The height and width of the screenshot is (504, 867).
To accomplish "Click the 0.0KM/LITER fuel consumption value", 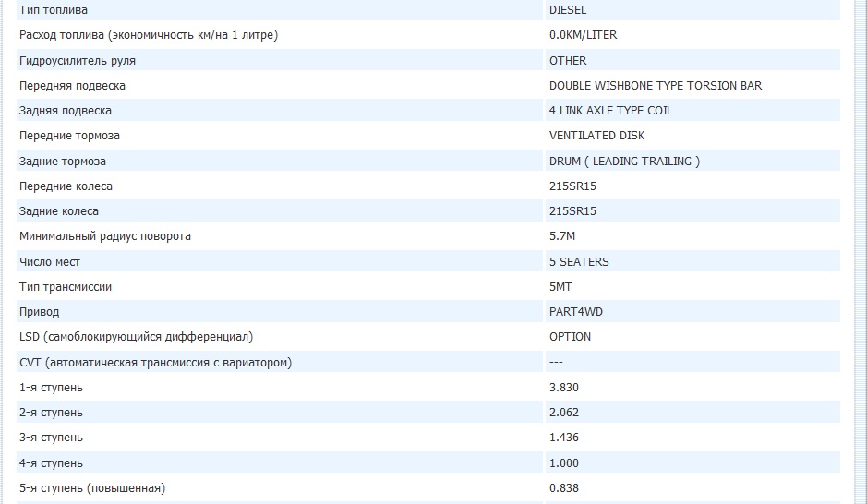I will [583, 35].
